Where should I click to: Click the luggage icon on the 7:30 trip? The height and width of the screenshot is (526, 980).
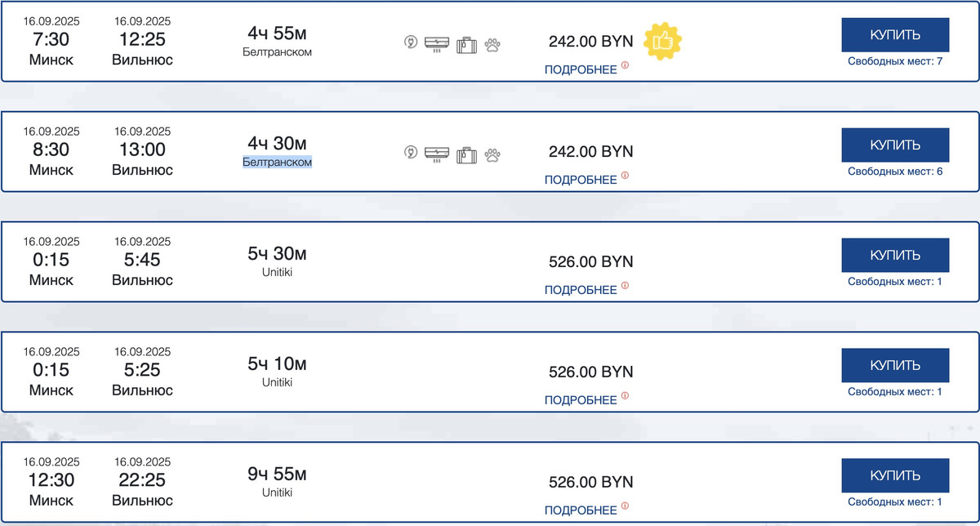click(x=466, y=44)
